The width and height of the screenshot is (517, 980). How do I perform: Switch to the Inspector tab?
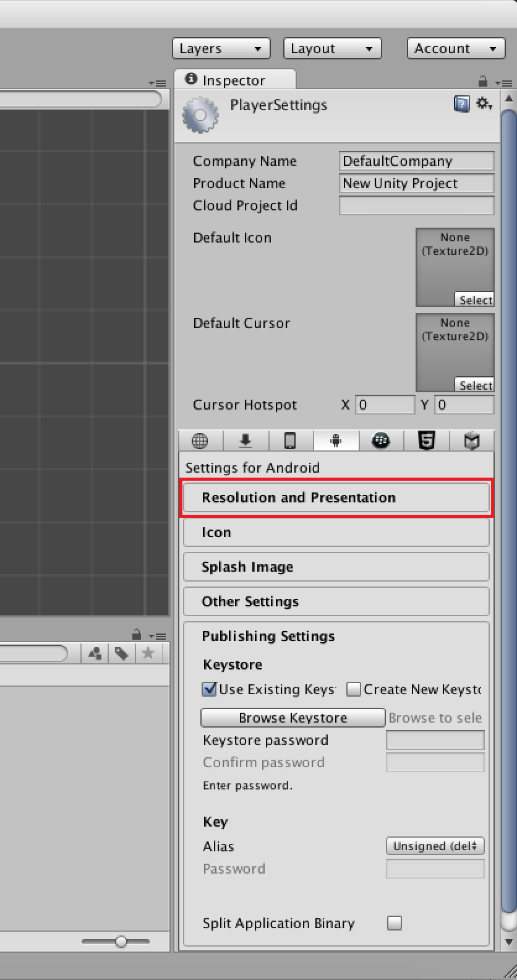pos(234,80)
